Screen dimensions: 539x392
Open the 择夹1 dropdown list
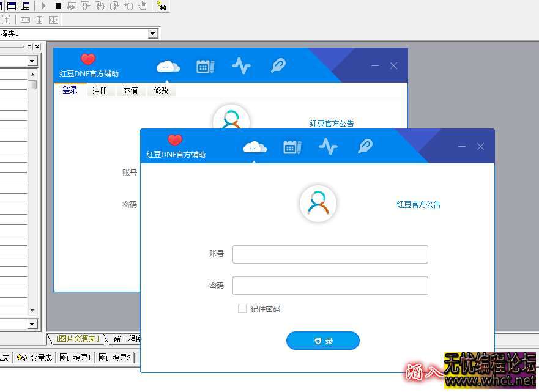(152, 33)
